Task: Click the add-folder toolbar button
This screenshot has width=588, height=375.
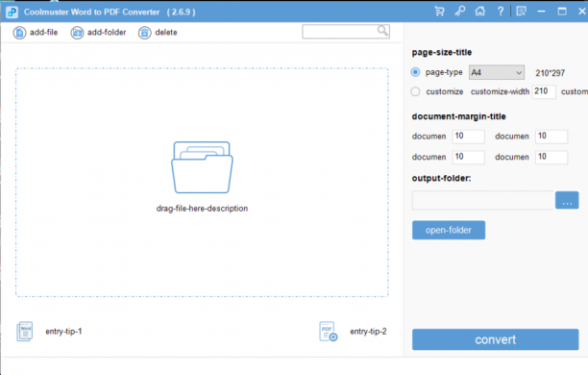Action: (x=98, y=33)
